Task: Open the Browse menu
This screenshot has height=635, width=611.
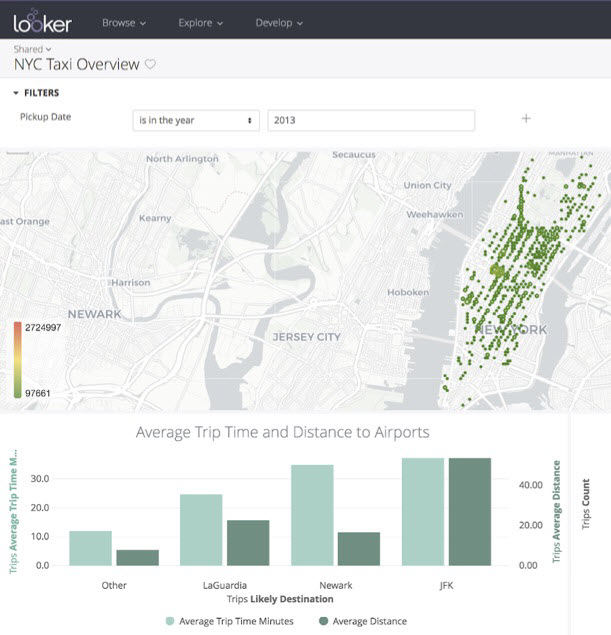Action: click(124, 22)
